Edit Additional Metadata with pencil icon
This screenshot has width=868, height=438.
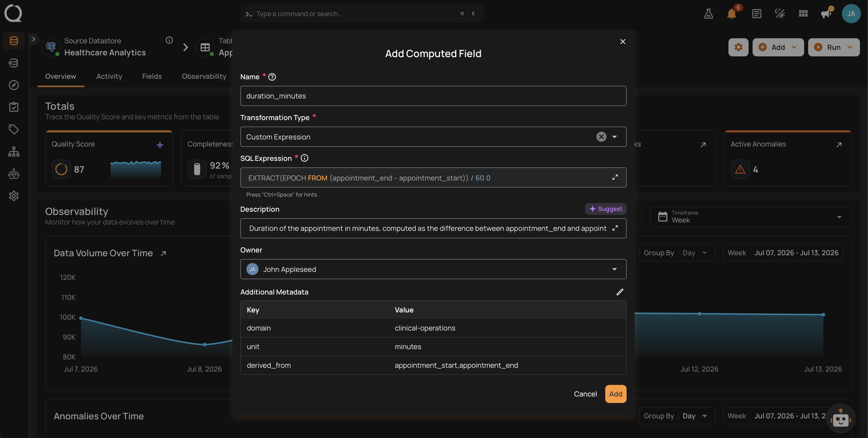coord(620,292)
